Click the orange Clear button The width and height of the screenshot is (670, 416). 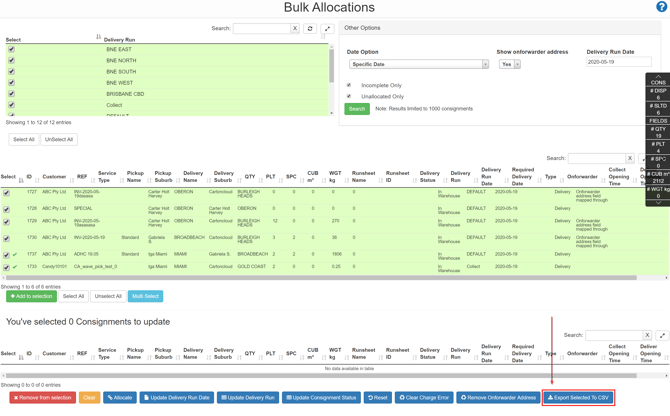coord(89,398)
